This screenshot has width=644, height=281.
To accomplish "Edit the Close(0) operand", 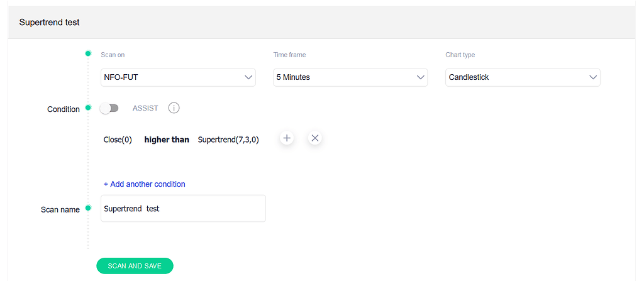I will (x=118, y=140).
